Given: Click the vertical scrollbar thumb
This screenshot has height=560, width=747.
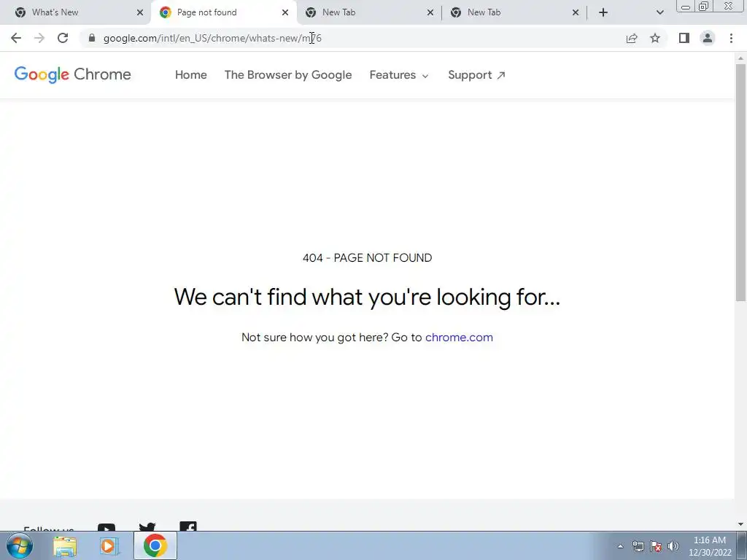Looking at the screenshot, I should tap(740, 182).
